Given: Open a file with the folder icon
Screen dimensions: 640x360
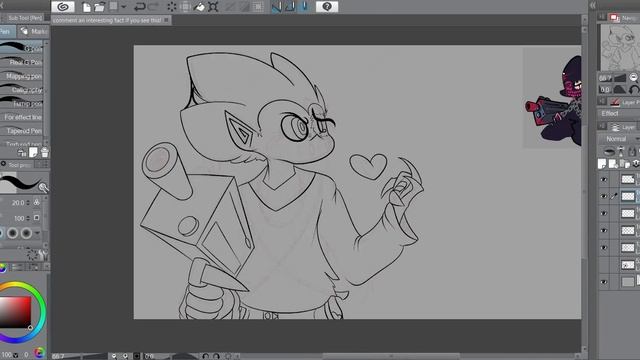Looking at the screenshot, I should coord(100,7).
